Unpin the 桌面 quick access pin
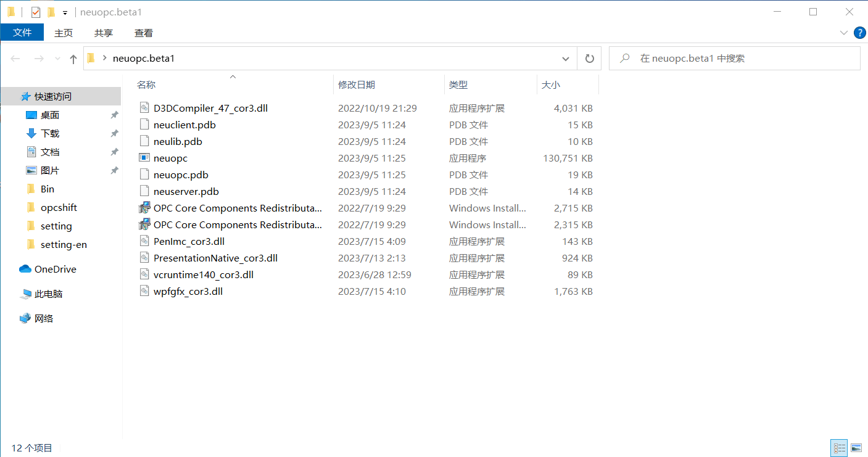 [114, 115]
